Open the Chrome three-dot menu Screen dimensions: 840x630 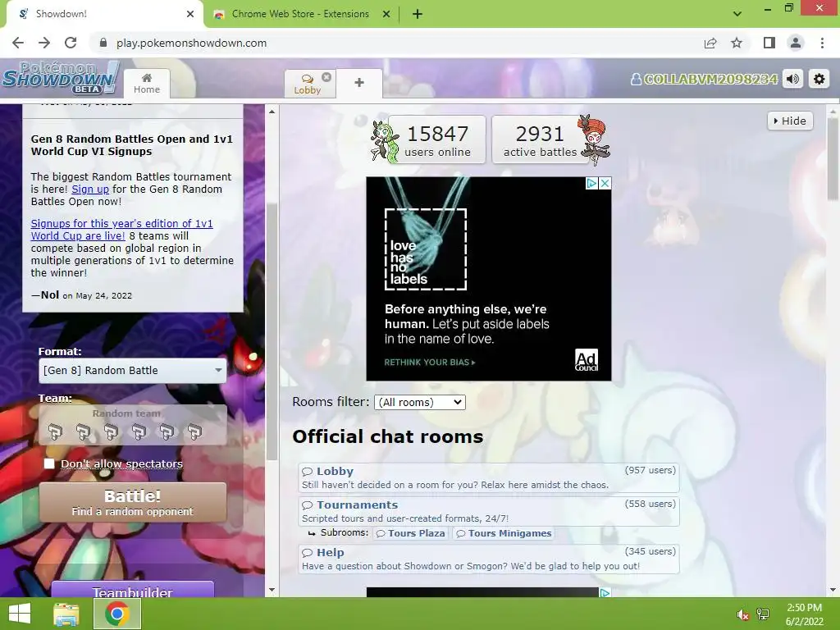click(x=822, y=43)
